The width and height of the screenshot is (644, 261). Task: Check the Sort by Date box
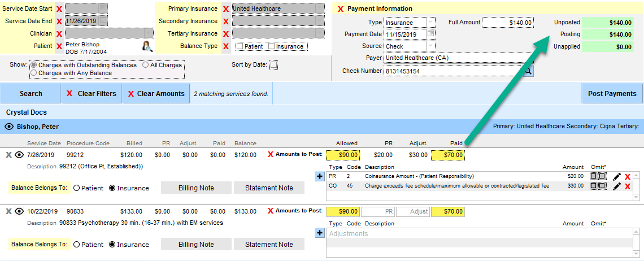click(x=274, y=65)
